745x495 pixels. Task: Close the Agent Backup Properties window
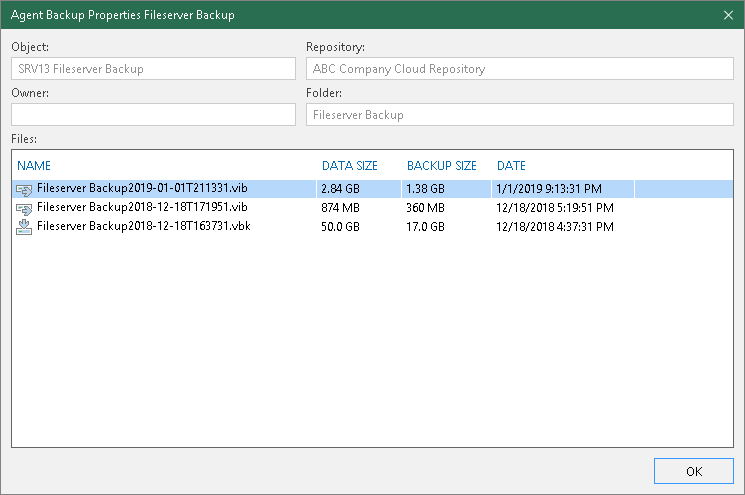(728, 15)
